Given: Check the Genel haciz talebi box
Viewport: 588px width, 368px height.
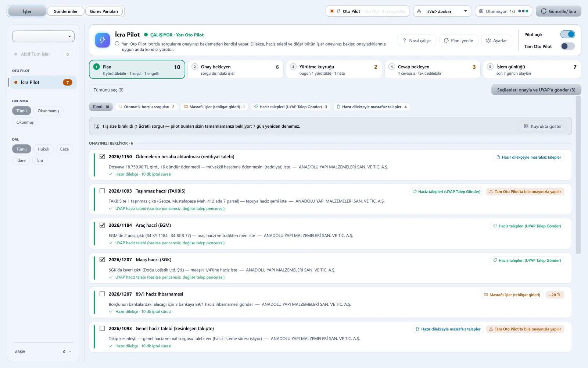Looking at the screenshot, I should (x=102, y=328).
